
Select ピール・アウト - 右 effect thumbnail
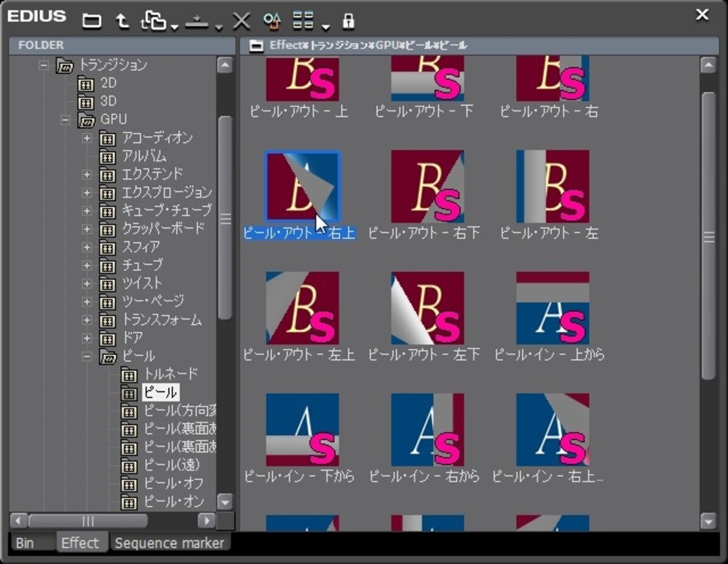tap(553, 79)
